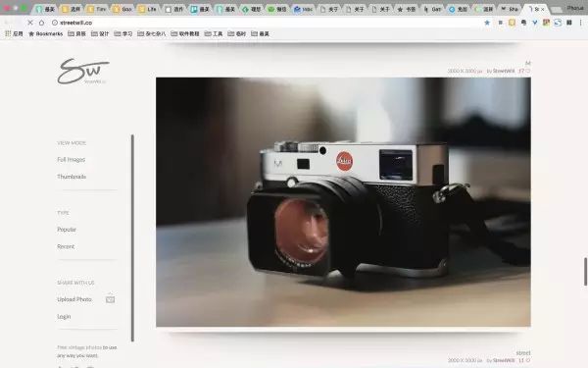Click the browser home icon
The width and height of the screenshot is (588, 368).
coord(41,23)
